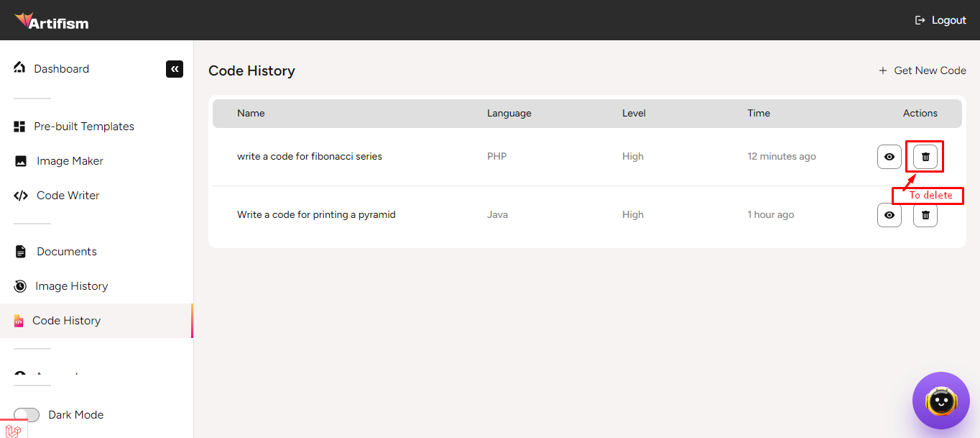Click Get New Code button

(922, 70)
